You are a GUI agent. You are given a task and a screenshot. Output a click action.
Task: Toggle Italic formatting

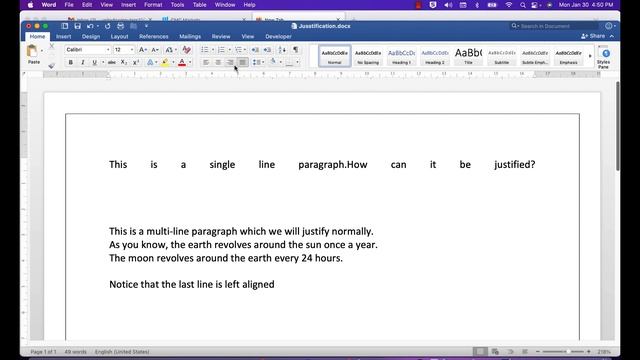(83, 62)
